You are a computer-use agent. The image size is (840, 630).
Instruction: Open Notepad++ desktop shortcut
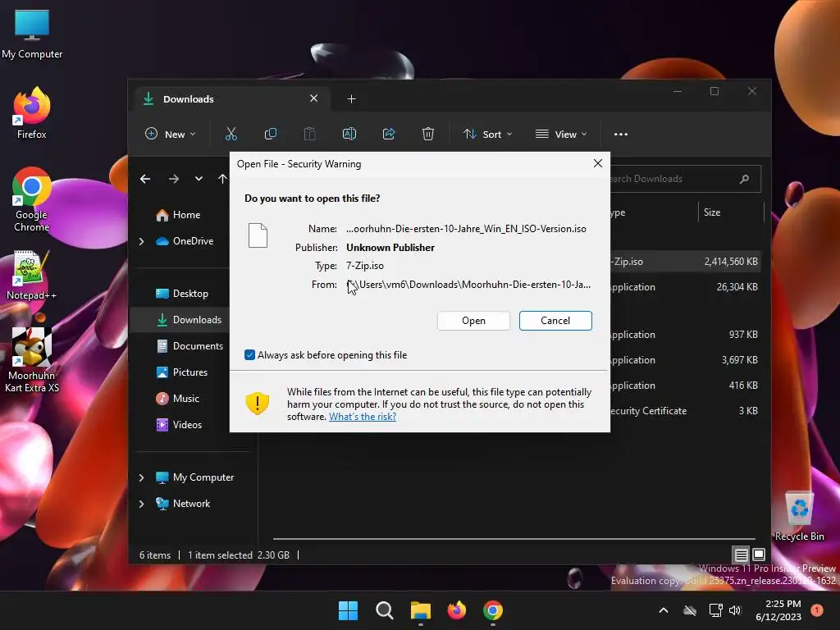(32, 276)
